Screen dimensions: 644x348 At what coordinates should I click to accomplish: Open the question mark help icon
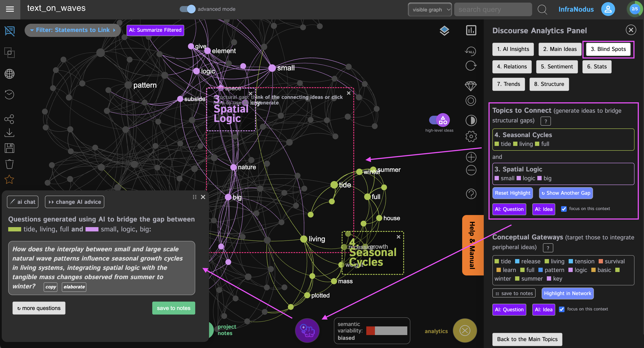[x=471, y=194]
